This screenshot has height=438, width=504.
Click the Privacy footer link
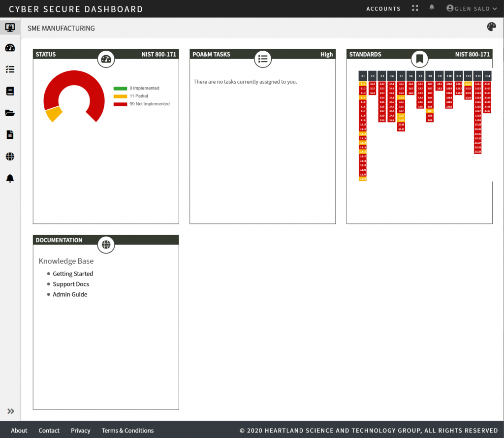[80, 430]
